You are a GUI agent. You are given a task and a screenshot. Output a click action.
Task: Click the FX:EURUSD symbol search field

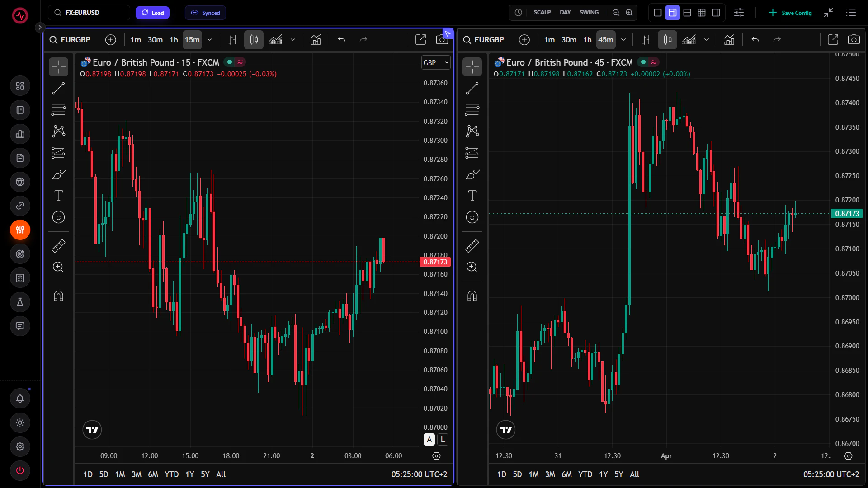tap(89, 13)
